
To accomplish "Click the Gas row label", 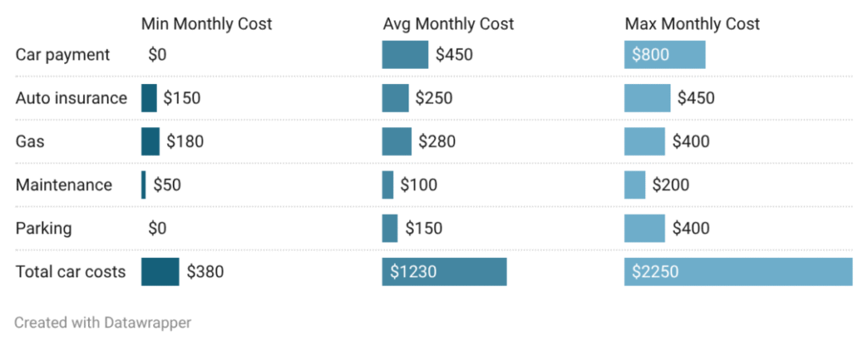I will [30, 142].
